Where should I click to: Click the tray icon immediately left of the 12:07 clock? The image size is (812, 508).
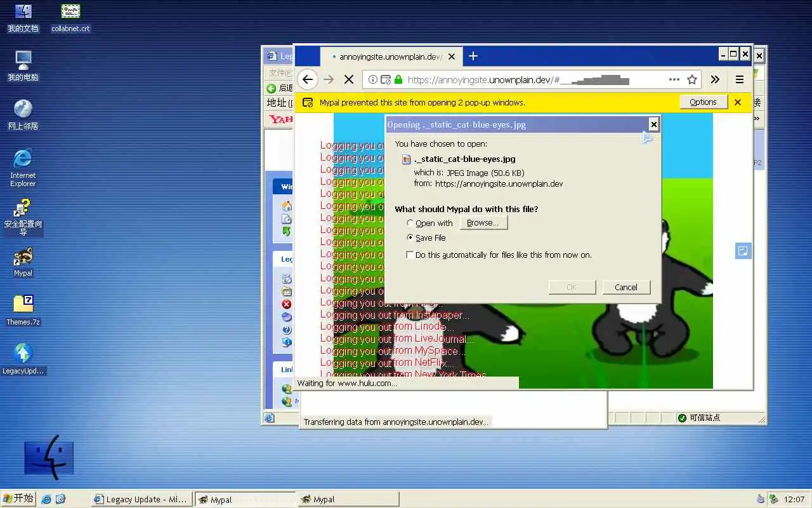pyautogui.click(x=774, y=499)
